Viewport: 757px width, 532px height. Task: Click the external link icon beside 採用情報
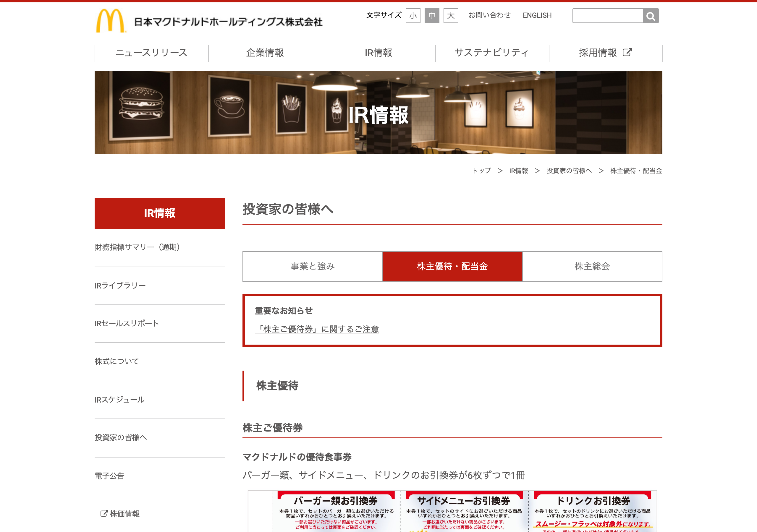tap(627, 52)
